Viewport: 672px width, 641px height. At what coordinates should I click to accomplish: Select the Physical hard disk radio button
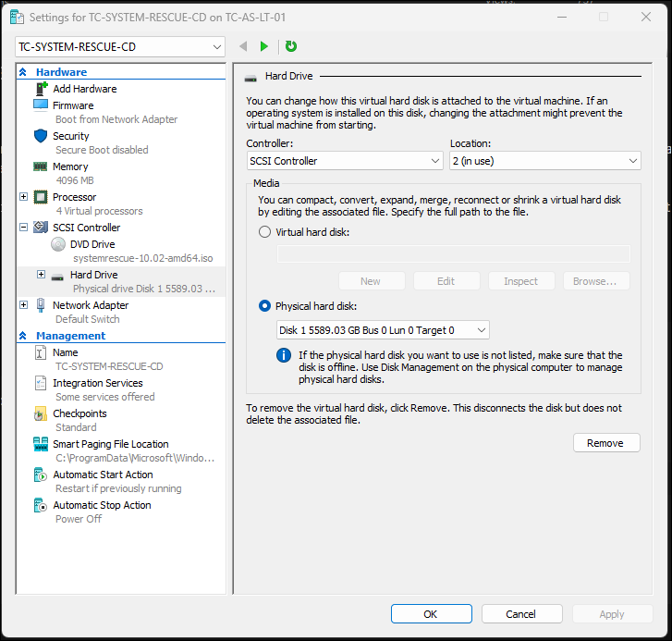(265, 306)
